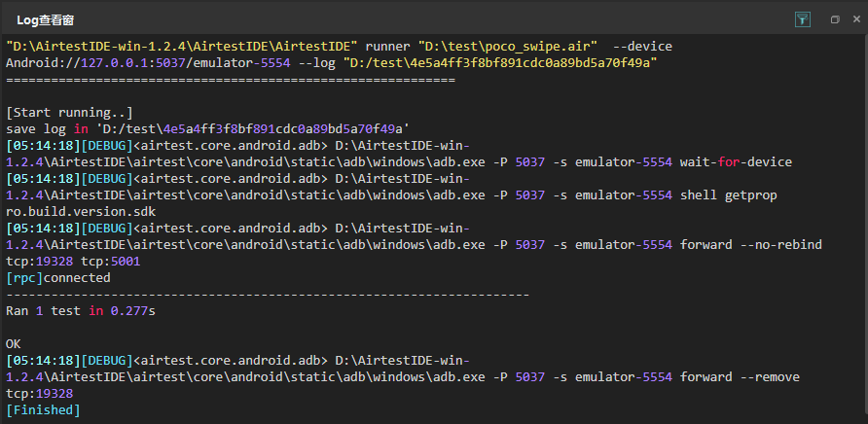
Task: Click the ro.build.version.sdk line
Action: (x=81, y=212)
